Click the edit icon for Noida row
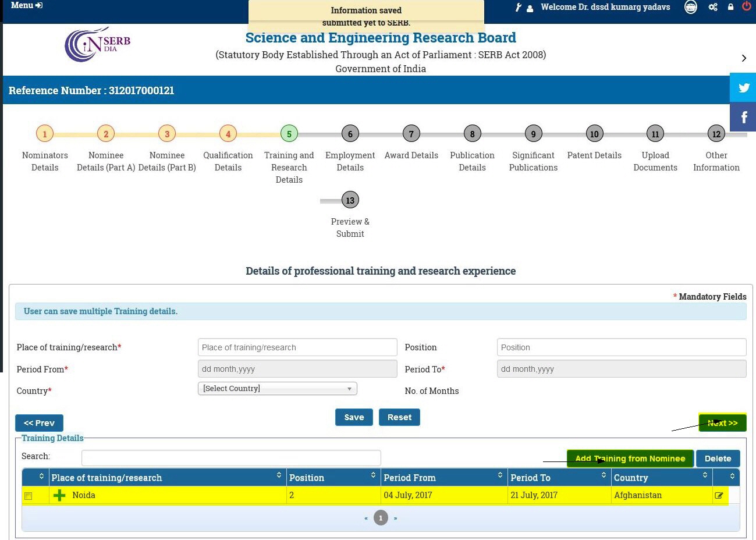The image size is (756, 540). [x=719, y=496]
